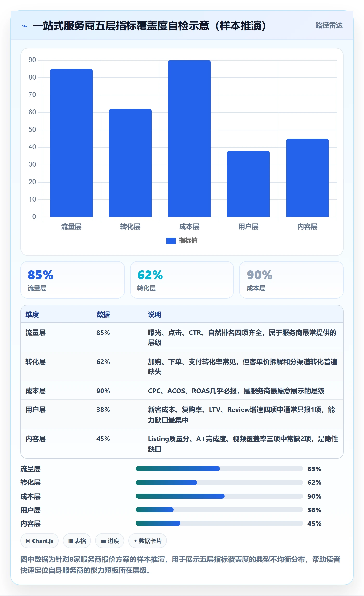364x596 pixels.
Task: Click the table description starting with 加购、下单
Action: (x=243, y=367)
